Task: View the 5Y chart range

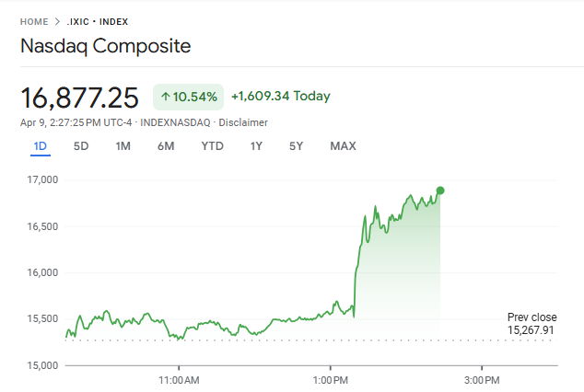Action: coord(296,146)
